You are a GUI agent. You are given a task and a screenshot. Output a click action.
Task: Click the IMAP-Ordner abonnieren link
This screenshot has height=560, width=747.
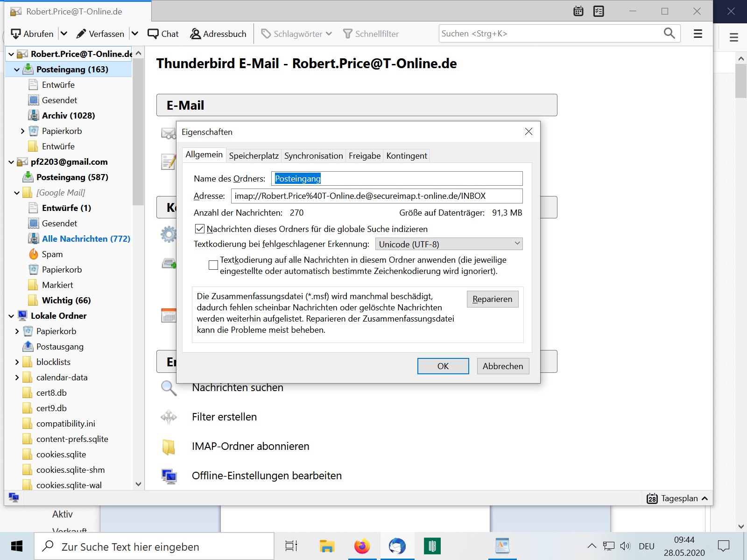click(251, 447)
